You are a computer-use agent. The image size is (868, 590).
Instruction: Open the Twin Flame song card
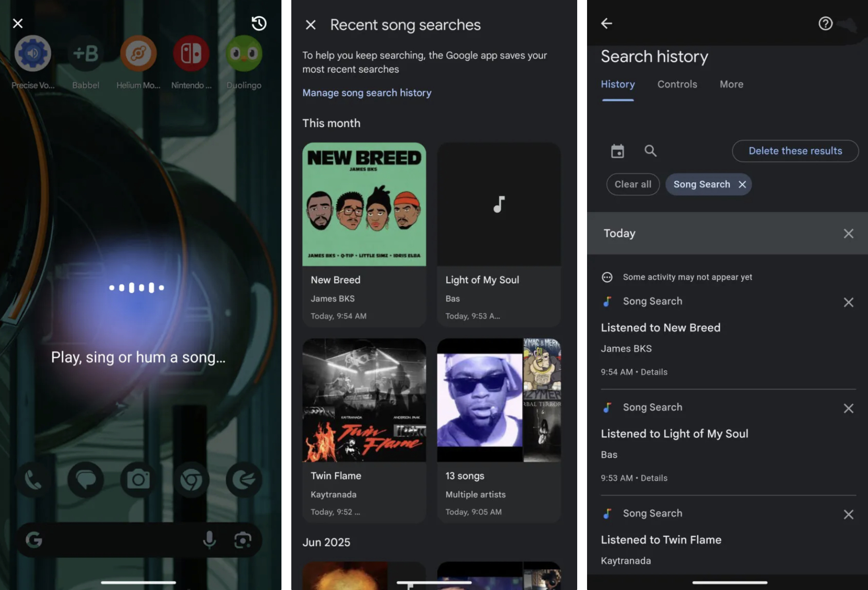[364, 430]
